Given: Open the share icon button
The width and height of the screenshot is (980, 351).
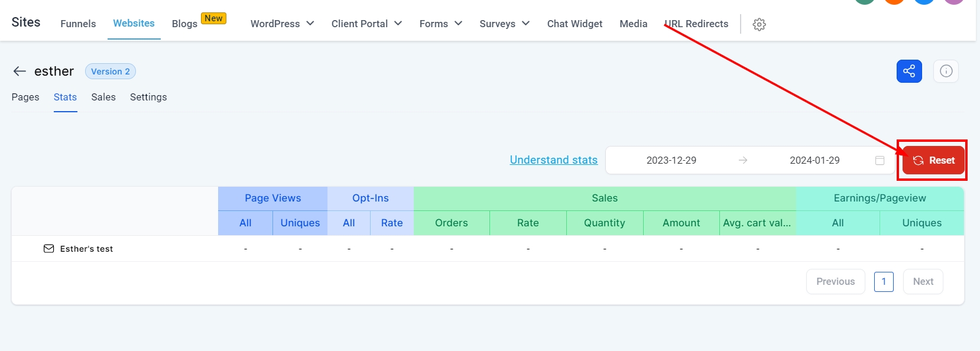Looking at the screenshot, I should 909,71.
